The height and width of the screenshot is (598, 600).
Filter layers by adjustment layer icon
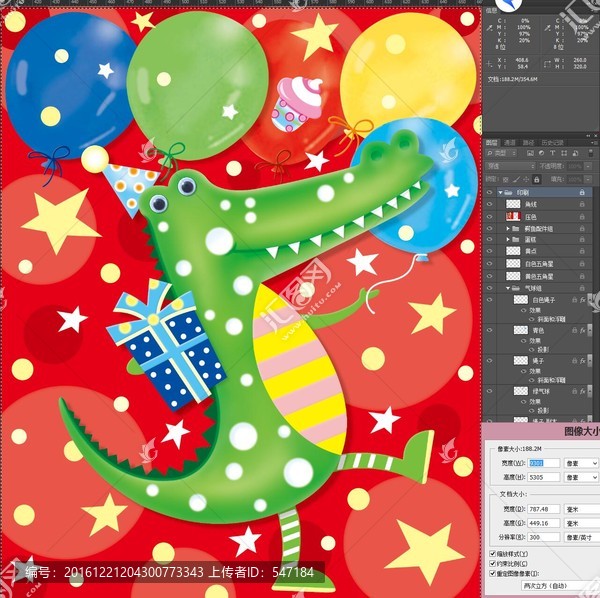pyautogui.click(x=541, y=153)
